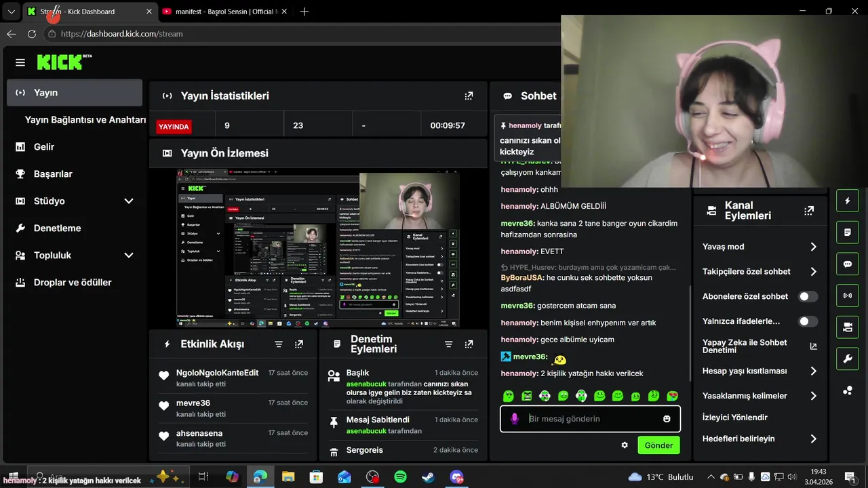Open Spotify from the taskbar

(400, 477)
